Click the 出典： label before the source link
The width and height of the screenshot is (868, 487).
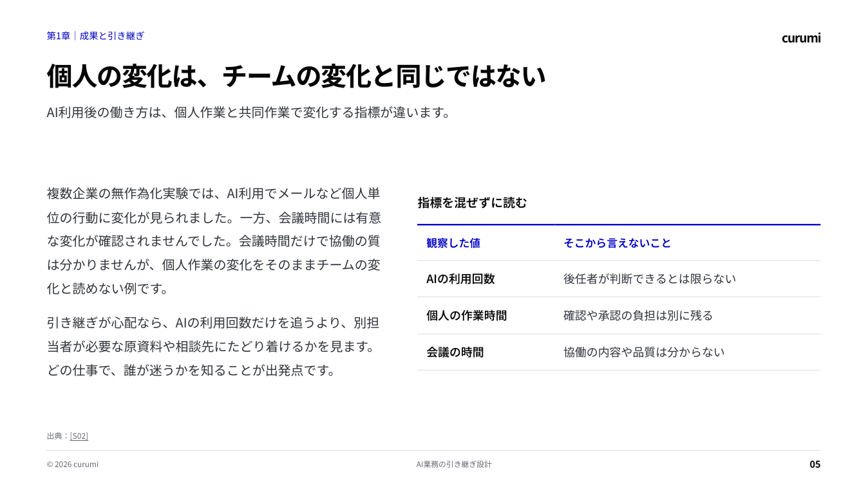click(58, 436)
